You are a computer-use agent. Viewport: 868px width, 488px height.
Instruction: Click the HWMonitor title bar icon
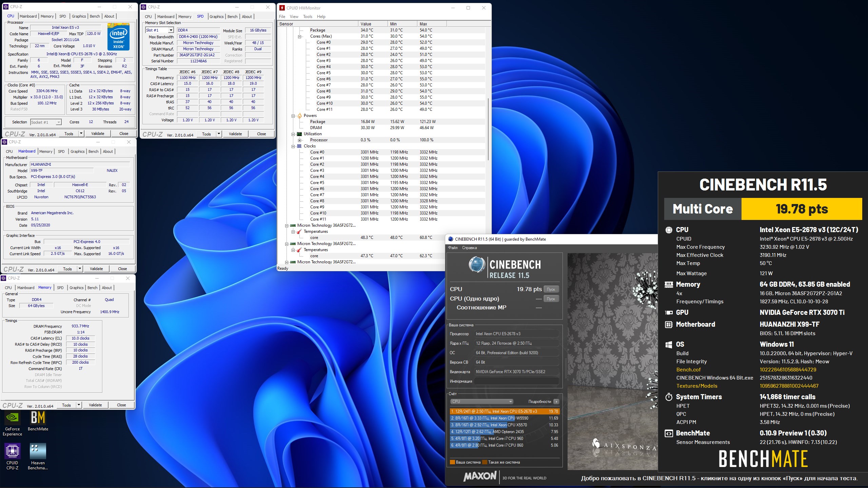[282, 8]
